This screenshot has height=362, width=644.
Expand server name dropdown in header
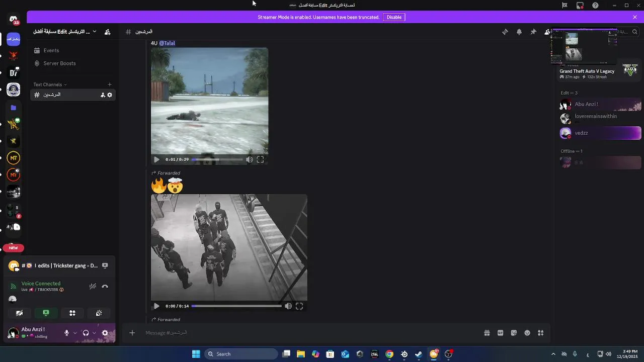[x=94, y=32]
